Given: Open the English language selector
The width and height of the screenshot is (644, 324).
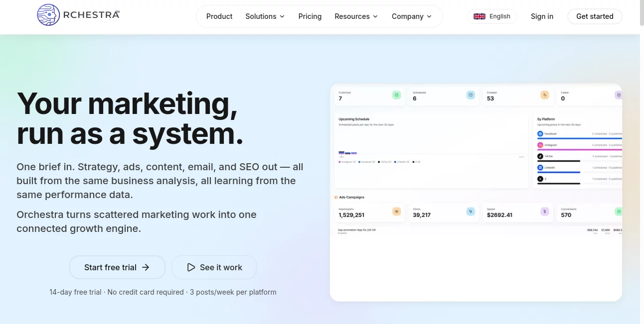Looking at the screenshot, I should (492, 16).
